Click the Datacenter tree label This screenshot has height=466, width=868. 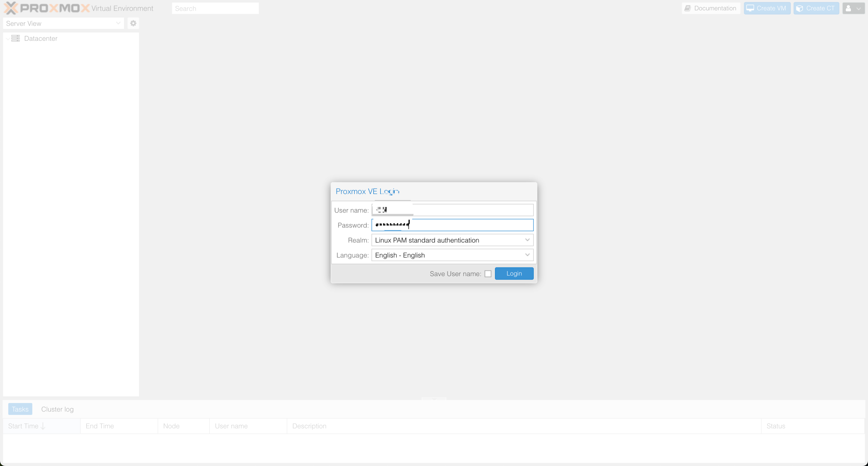(x=41, y=38)
